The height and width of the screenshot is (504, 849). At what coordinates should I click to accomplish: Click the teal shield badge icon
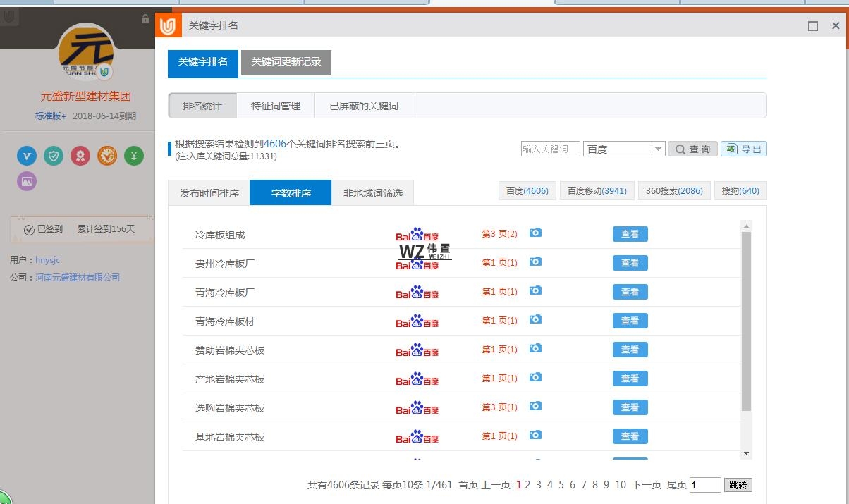click(x=54, y=156)
